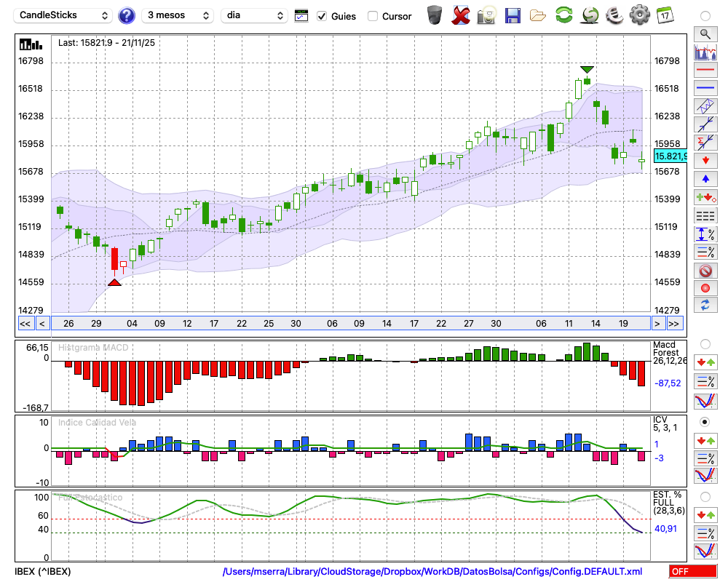Select the red horizontal line tool
Image resolution: width=728 pixels, height=582 pixels.
click(x=705, y=70)
